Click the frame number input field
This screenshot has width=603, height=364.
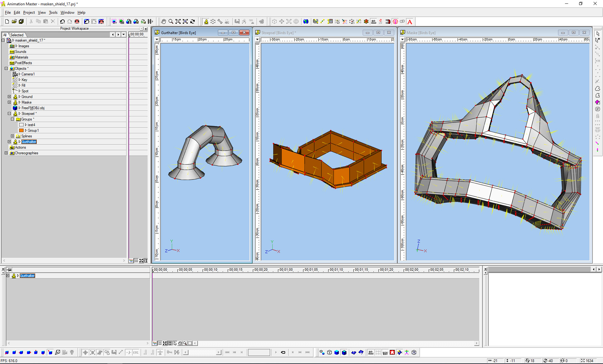pos(259,352)
